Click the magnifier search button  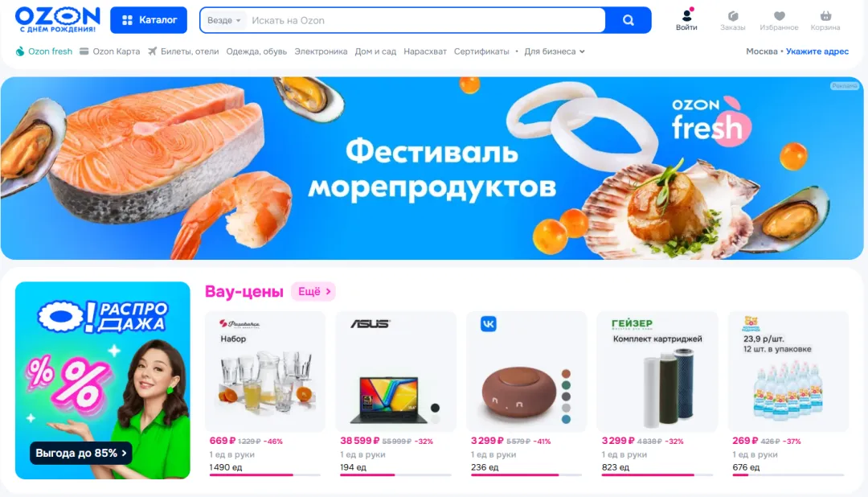tap(628, 20)
